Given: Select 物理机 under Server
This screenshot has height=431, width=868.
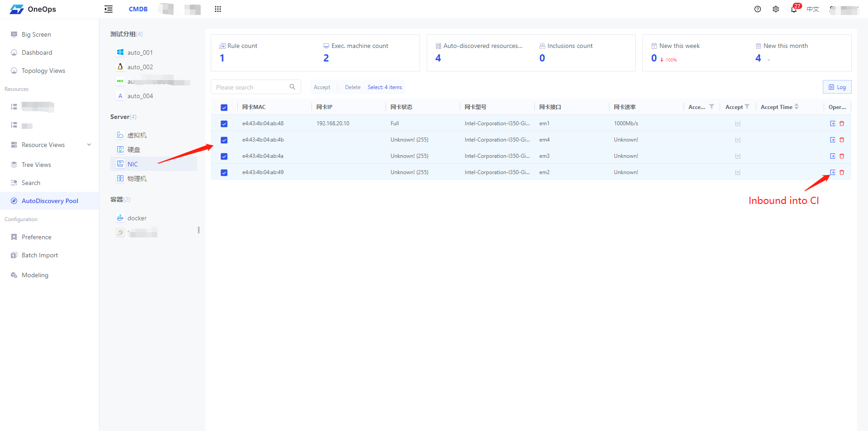Looking at the screenshot, I should pyautogui.click(x=137, y=179).
